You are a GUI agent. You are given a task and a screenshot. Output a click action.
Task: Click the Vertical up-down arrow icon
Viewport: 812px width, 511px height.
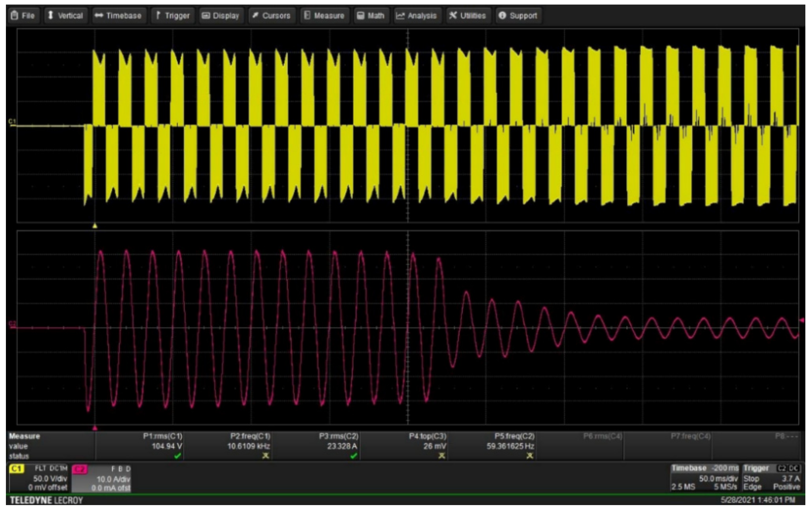(x=51, y=15)
